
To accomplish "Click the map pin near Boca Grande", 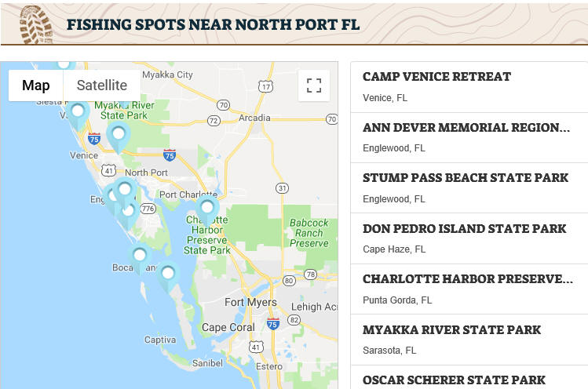I will tap(140, 259).
